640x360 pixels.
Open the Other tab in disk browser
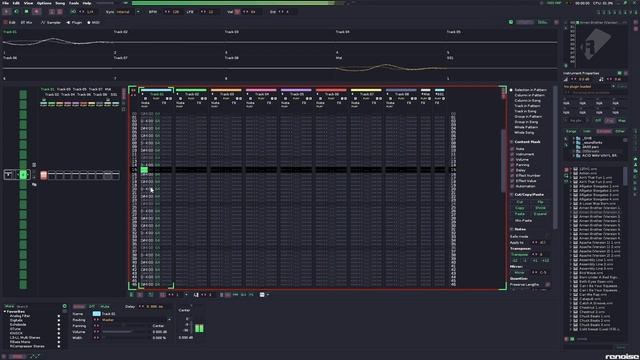pos(620,131)
